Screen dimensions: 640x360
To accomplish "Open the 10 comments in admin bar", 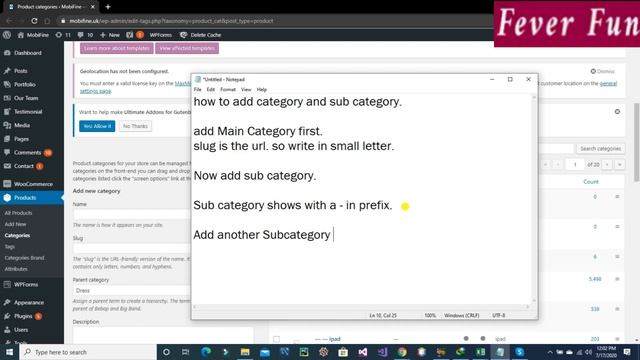I will (85, 35).
